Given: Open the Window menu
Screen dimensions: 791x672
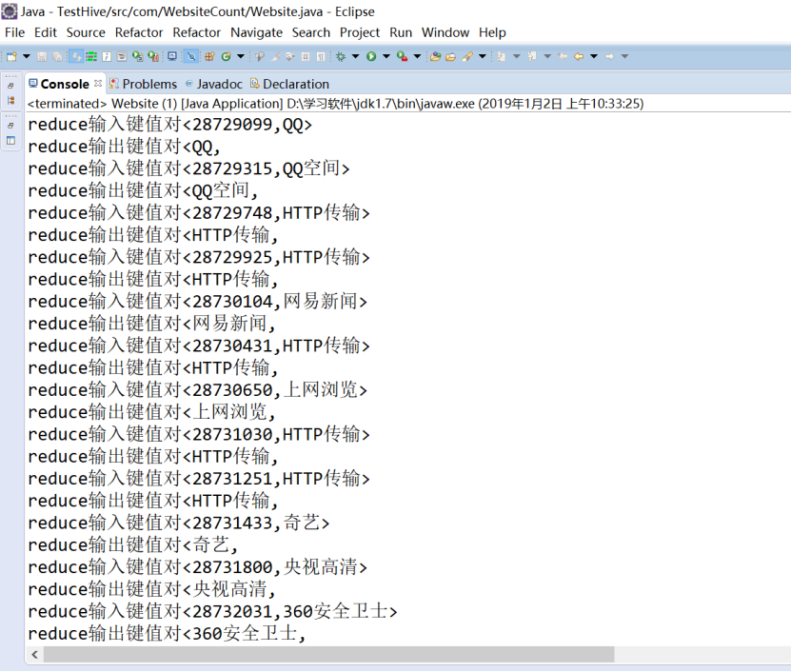Looking at the screenshot, I should 445,32.
